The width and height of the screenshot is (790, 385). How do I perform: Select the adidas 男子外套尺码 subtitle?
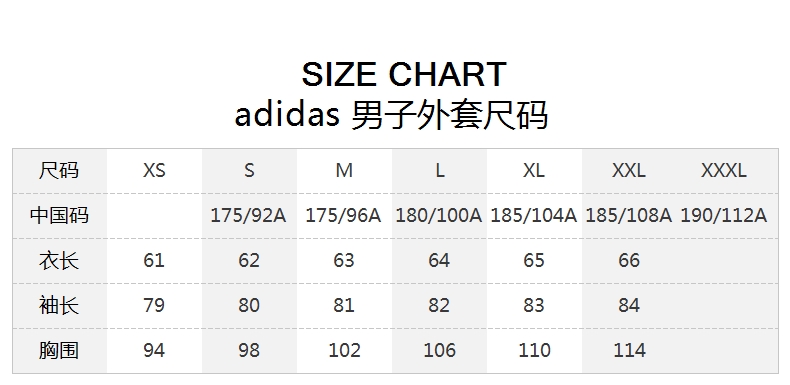click(391, 115)
